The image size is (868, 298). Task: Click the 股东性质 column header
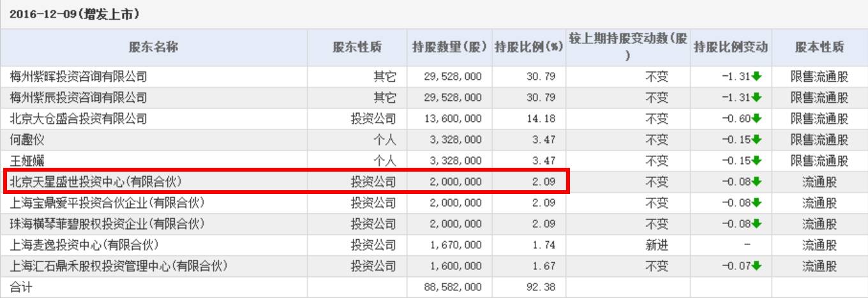(357, 47)
